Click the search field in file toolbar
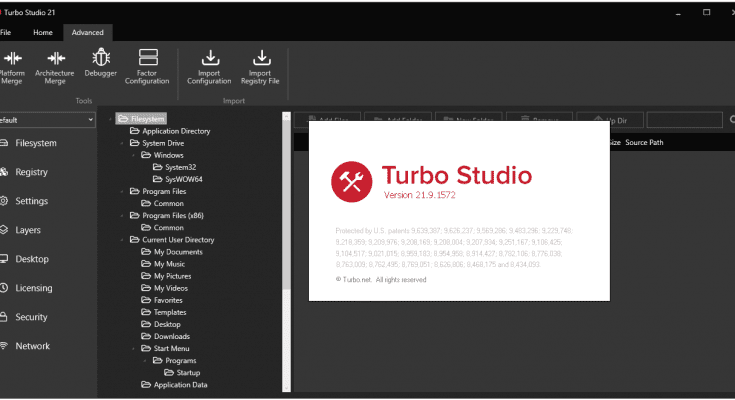 [x=684, y=120]
